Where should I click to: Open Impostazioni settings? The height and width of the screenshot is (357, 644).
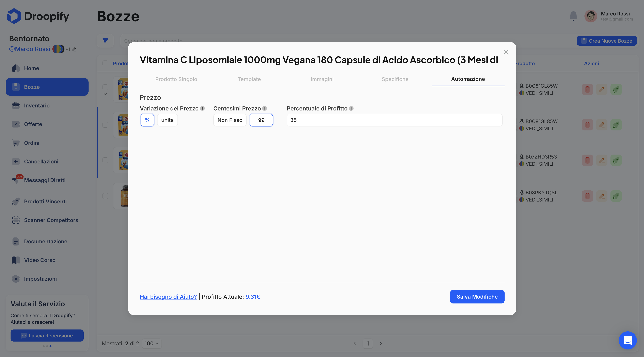(47, 279)
